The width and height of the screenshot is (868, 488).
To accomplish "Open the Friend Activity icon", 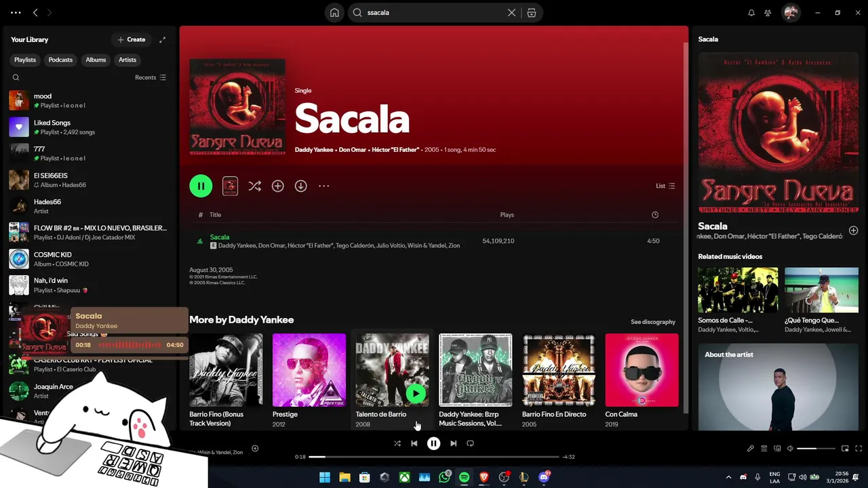I will (768, 12).
